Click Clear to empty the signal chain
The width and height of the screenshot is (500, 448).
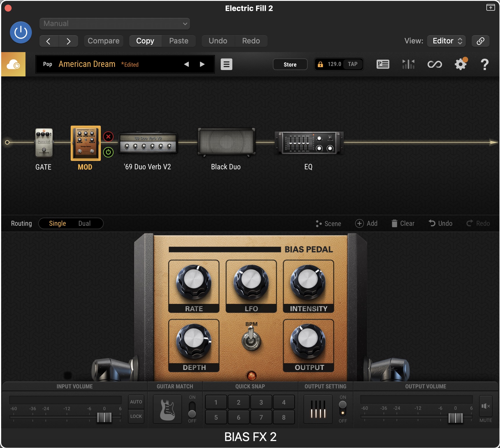(x=403, y=223)
